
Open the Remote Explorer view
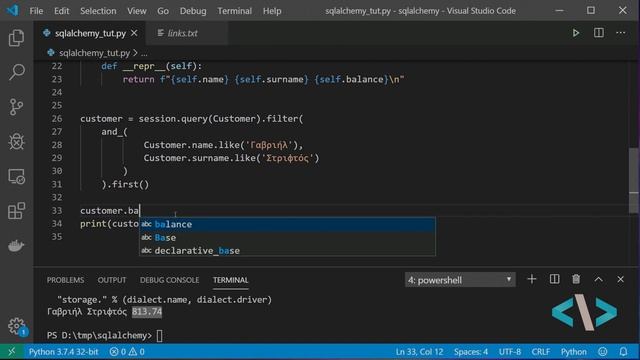click(16, 176)
